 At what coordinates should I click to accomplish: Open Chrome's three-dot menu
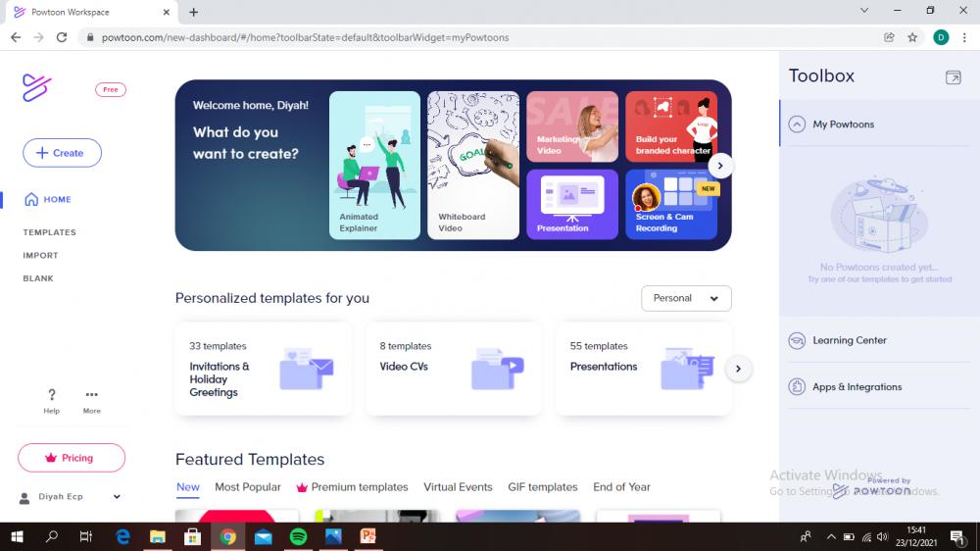click(x=964, y=37)
